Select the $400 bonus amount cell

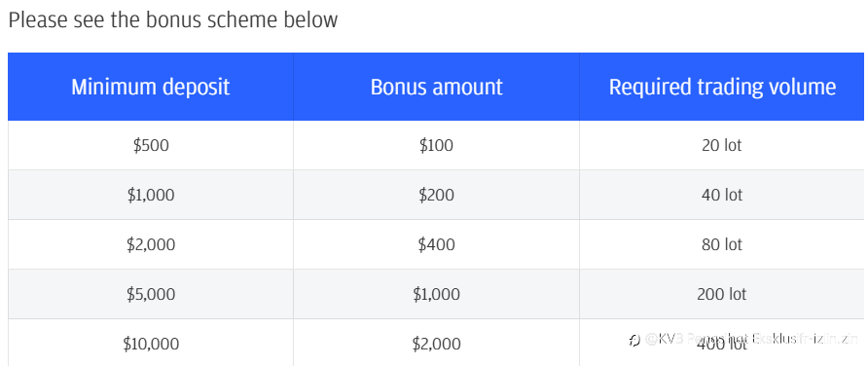coord(436,244)
